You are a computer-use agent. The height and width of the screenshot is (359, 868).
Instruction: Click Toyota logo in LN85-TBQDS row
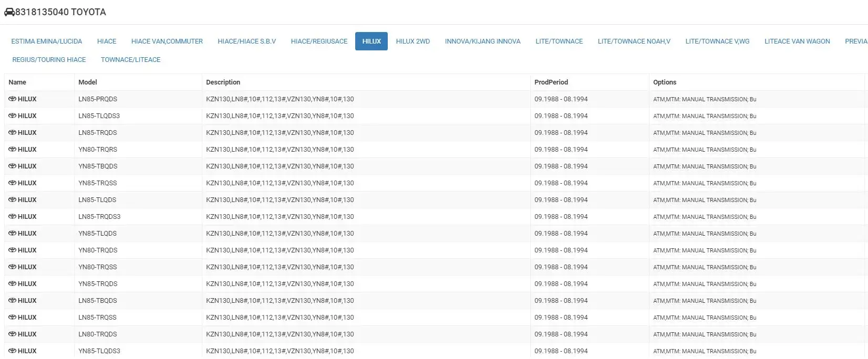pyautogui.click(x=12, y=300)
